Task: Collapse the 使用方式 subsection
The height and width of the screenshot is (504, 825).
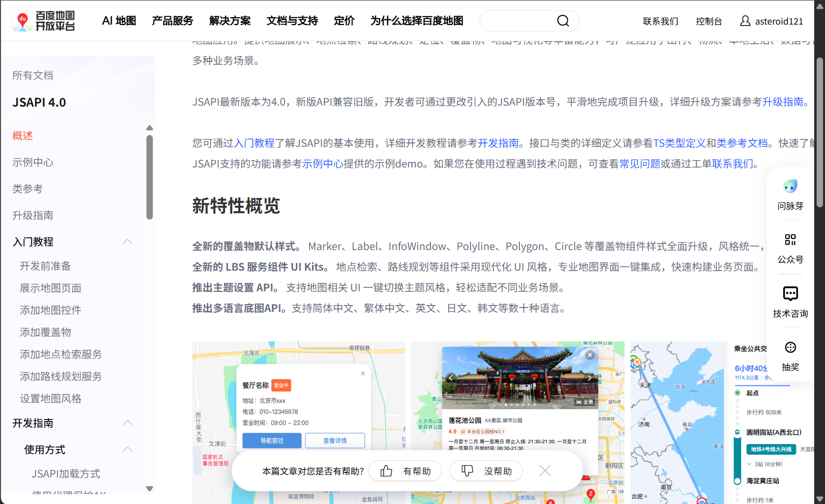Action: click(x=127, y=449)
